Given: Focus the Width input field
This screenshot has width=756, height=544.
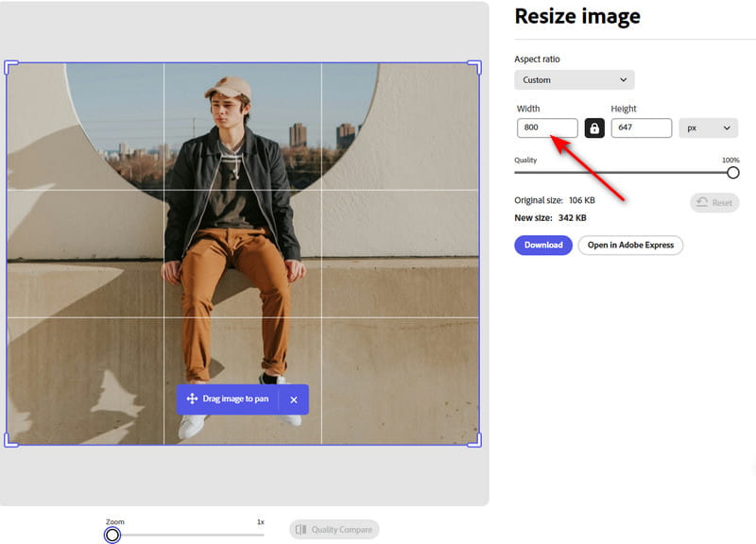Looking at the screenshot, I should click(547, 127).
